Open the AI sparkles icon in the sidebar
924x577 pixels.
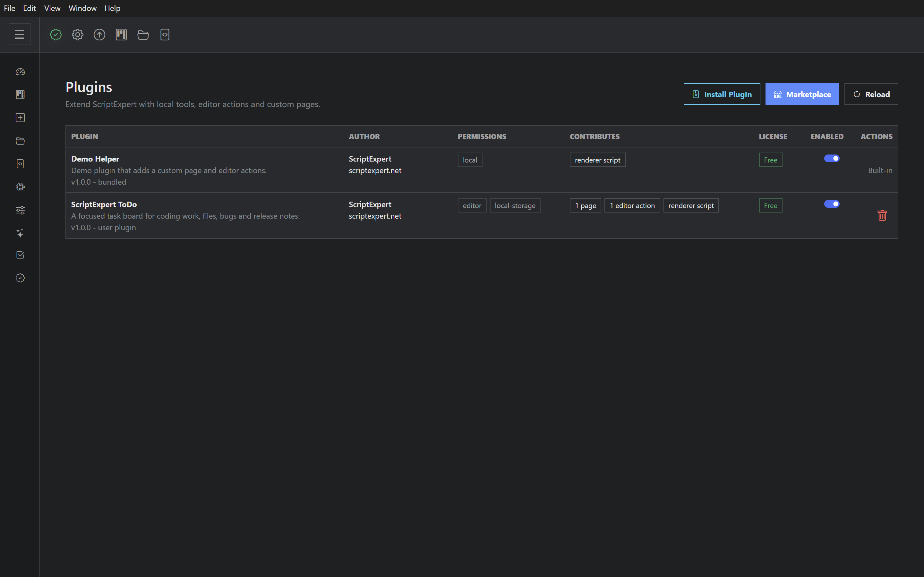coord(20,233)
